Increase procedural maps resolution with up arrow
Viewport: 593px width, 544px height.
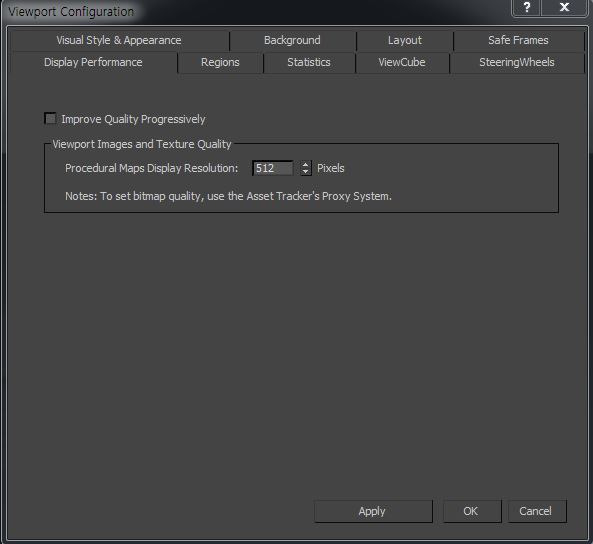pyautogui.click(x=306, y=165)
